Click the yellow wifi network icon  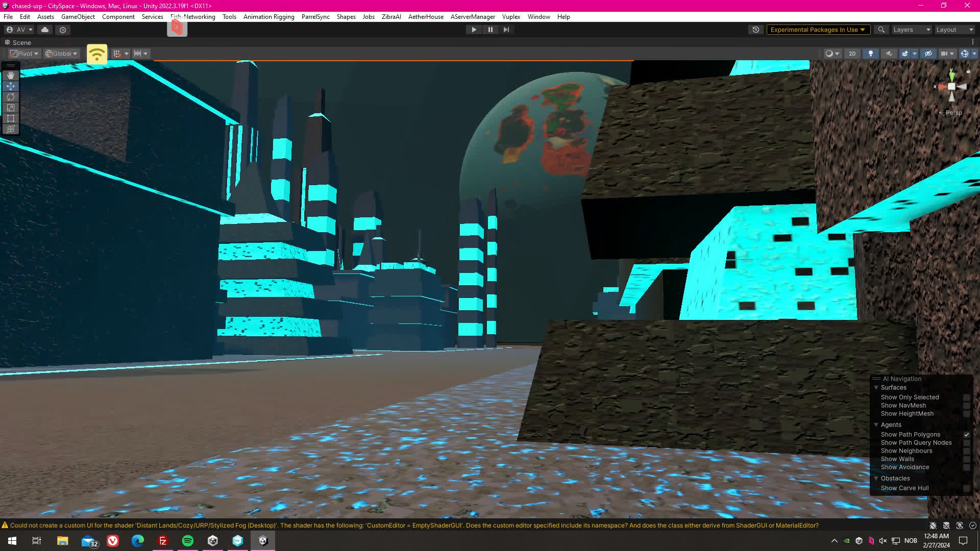(x=97, y=54)
